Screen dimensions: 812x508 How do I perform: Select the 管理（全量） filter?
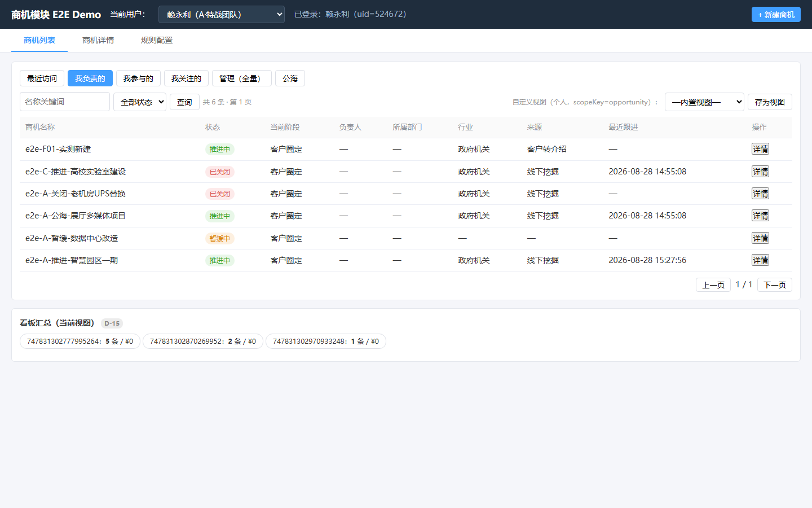(242, 78)
